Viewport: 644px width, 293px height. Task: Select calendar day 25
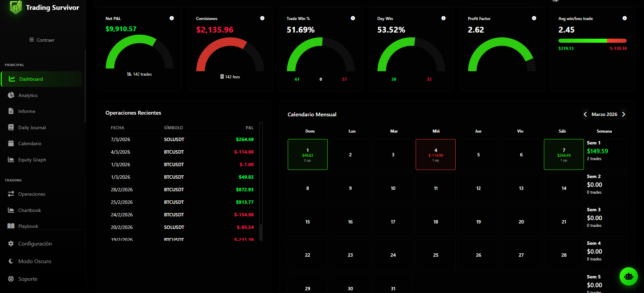tap(436, 255)
